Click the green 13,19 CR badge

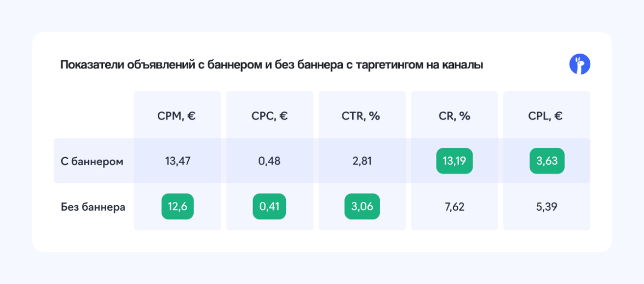(454, 161)
